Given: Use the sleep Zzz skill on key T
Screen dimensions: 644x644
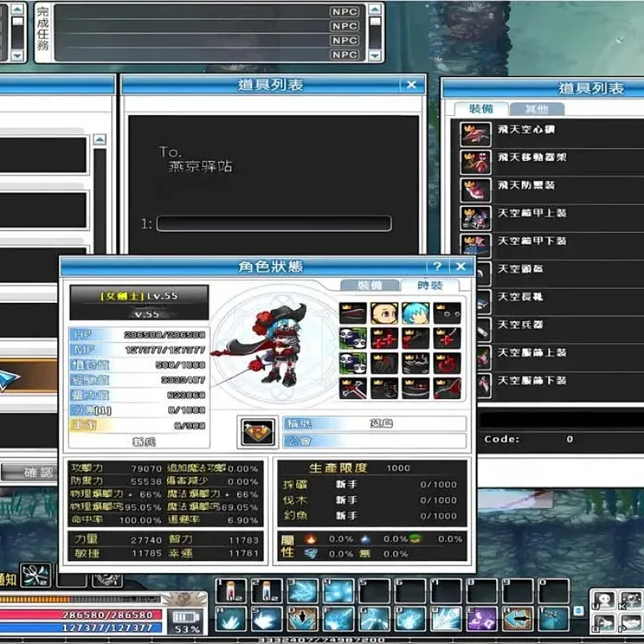Looking at the screenshot, I should coord(552,618).
